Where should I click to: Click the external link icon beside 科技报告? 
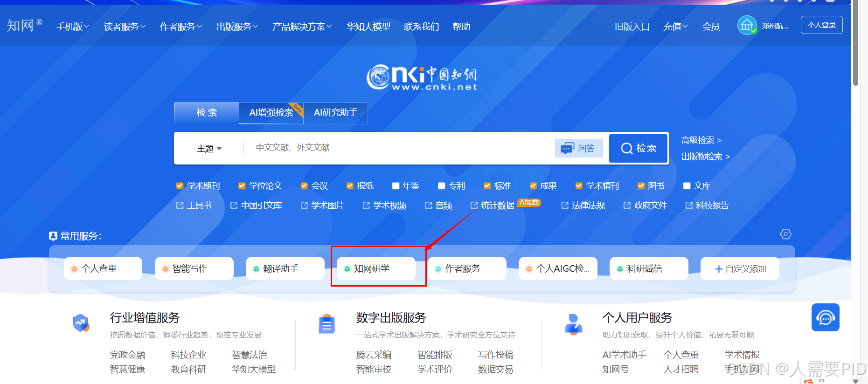point(689,205)
